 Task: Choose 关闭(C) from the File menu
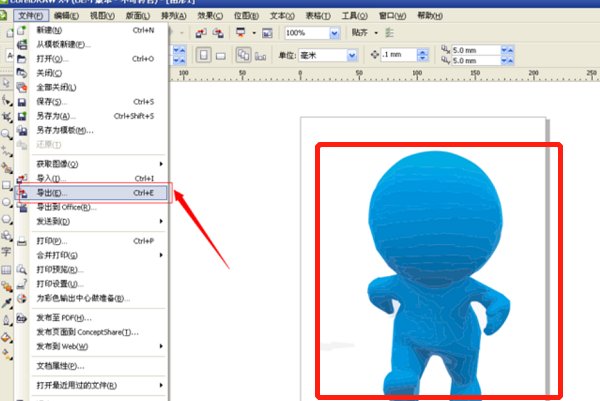point(91,73)
